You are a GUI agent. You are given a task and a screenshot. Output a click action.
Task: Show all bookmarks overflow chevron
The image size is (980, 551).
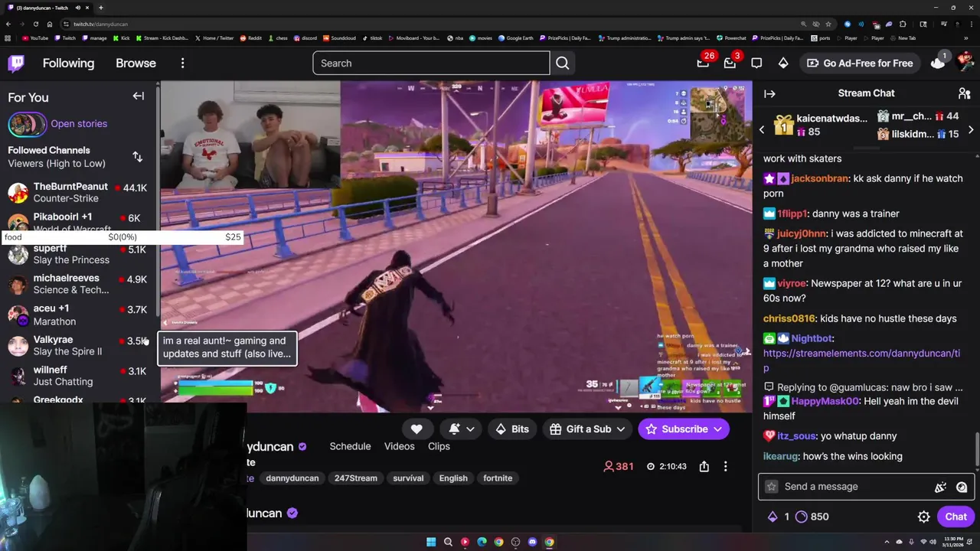[965, 37]
